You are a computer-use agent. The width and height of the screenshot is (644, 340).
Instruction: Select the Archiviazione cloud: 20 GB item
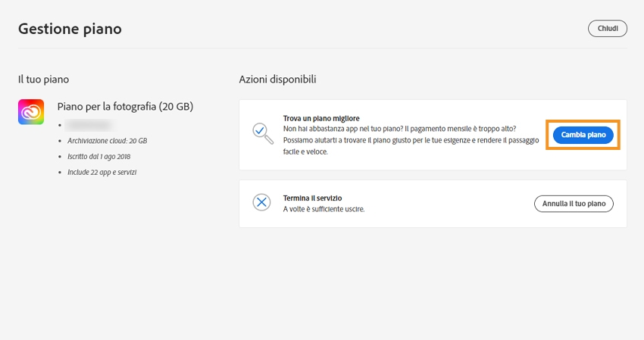106,141
